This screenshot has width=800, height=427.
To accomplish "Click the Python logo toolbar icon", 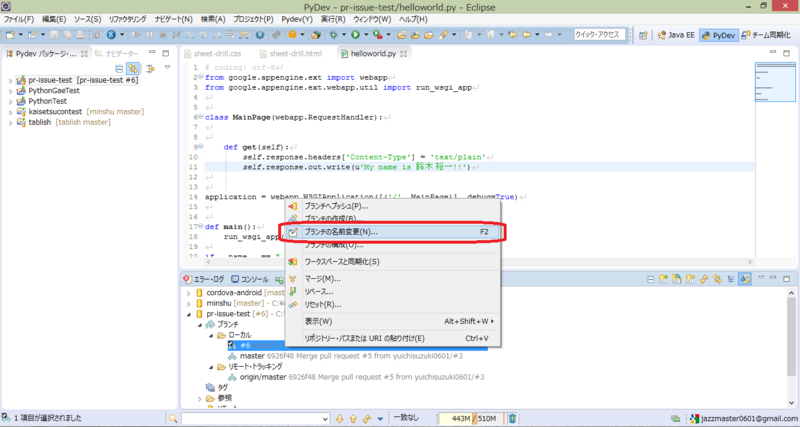I will pyautogui.click(x=276, y=35).
